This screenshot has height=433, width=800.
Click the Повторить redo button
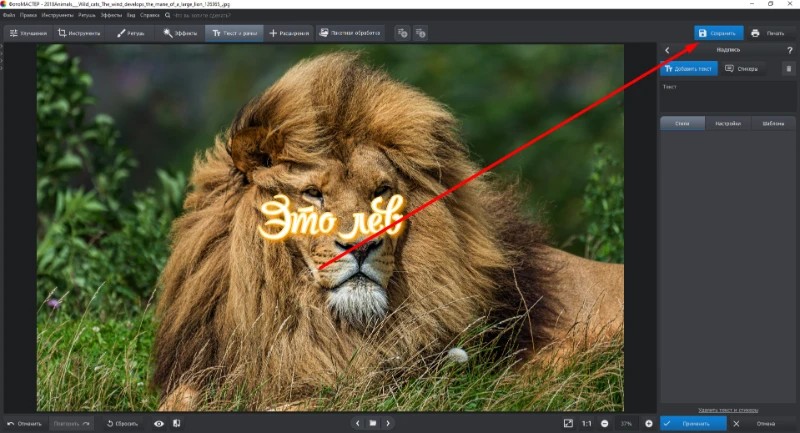coord(71,423)
